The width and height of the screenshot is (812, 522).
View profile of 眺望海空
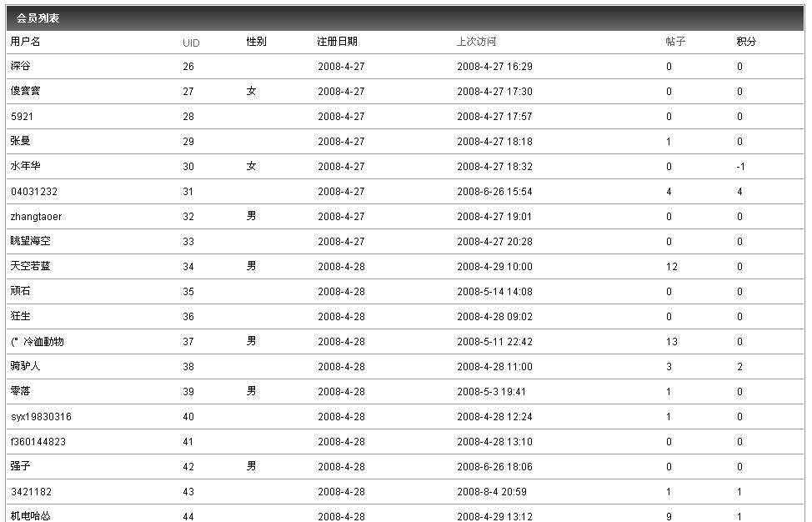(x=30, y=242)
